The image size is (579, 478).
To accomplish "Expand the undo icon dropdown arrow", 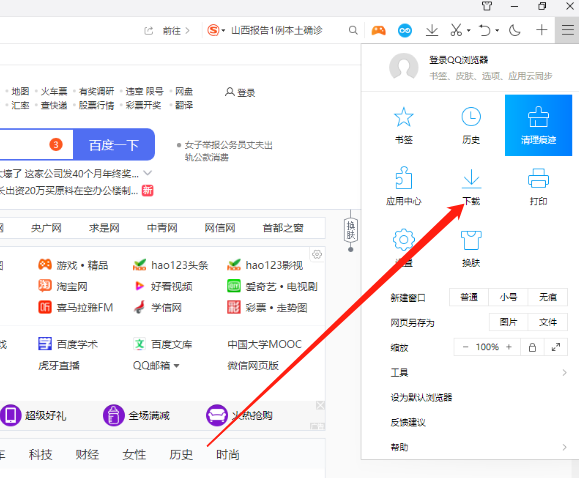I will coord(497,30).
